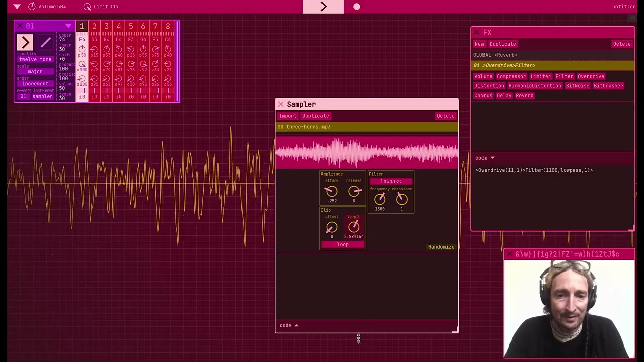Click Duplicate in the Sampler

[x=315, y=116]
